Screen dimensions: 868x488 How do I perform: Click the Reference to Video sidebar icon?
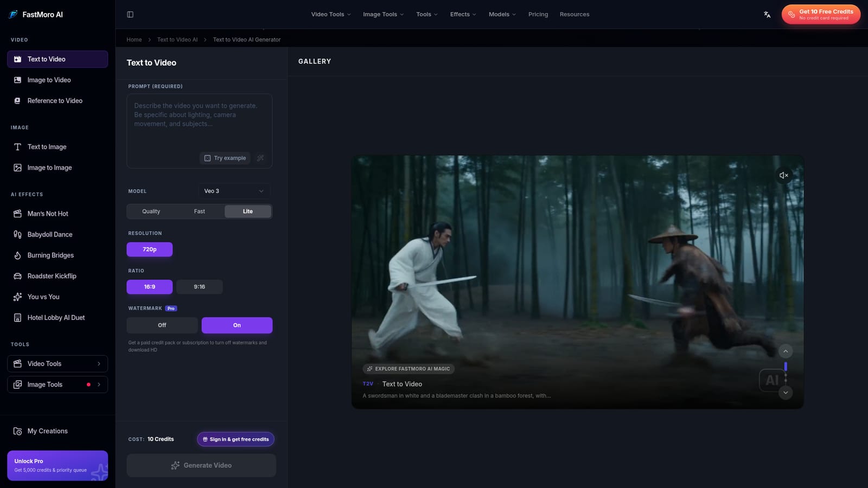pos(17,101)
